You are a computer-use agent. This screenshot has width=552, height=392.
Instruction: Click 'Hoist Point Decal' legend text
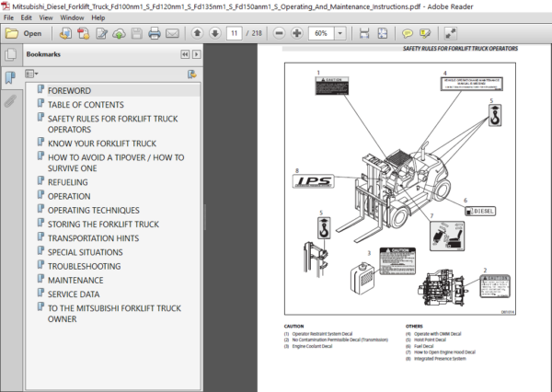click(430, 340)
